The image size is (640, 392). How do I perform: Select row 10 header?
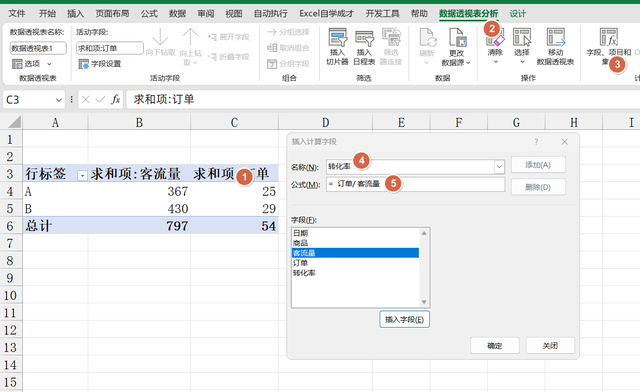coord(11,295)
